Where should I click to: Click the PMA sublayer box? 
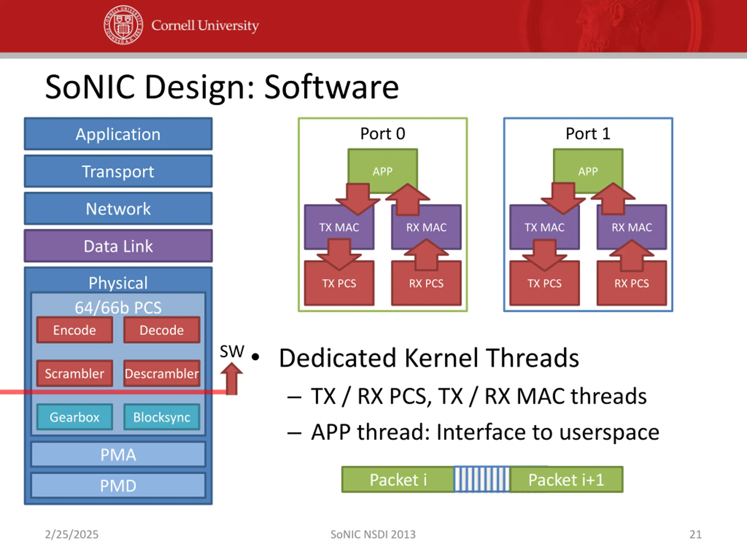click(x=118, y=454)
